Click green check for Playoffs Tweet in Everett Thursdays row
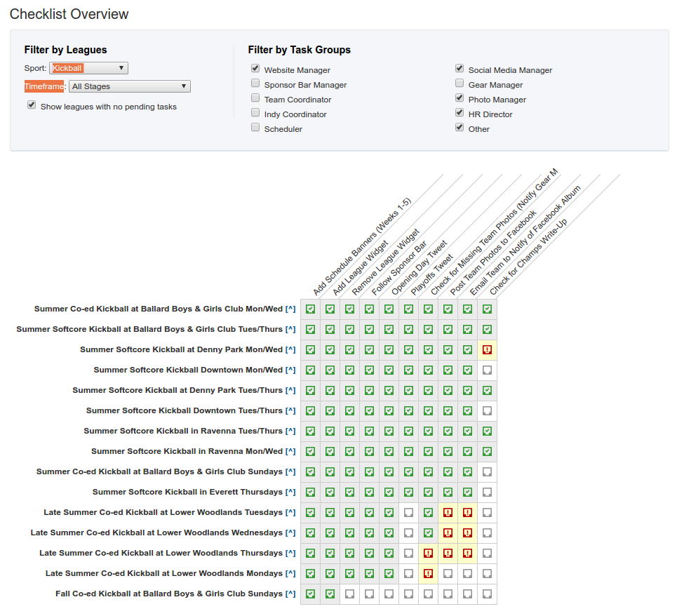This screenshot has width=691, height=616. coord(408,492)
